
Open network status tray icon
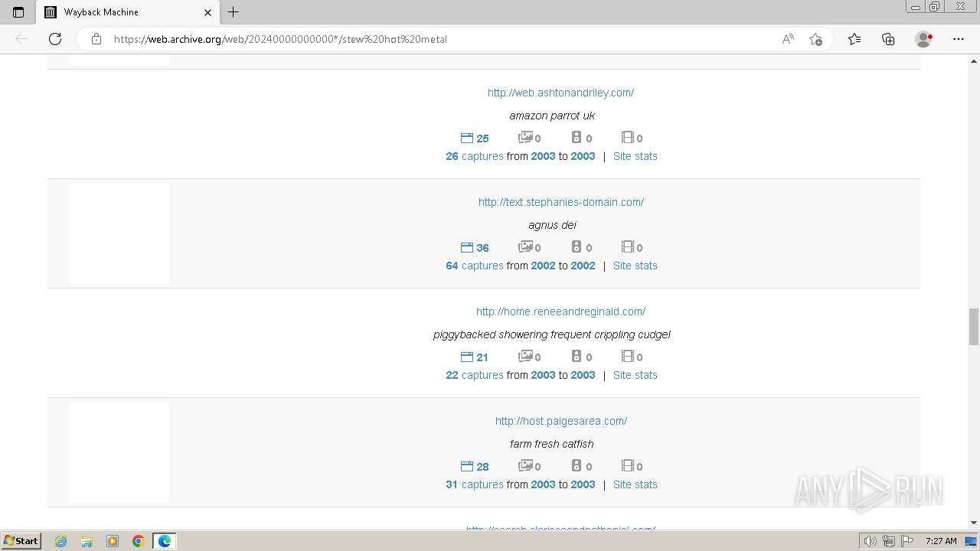[x=889, y=541]
